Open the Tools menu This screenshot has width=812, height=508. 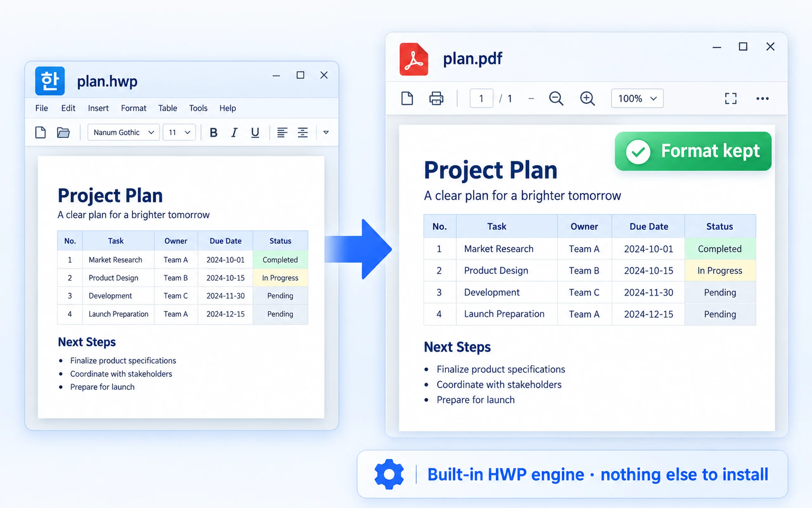(x=198, y=108)
